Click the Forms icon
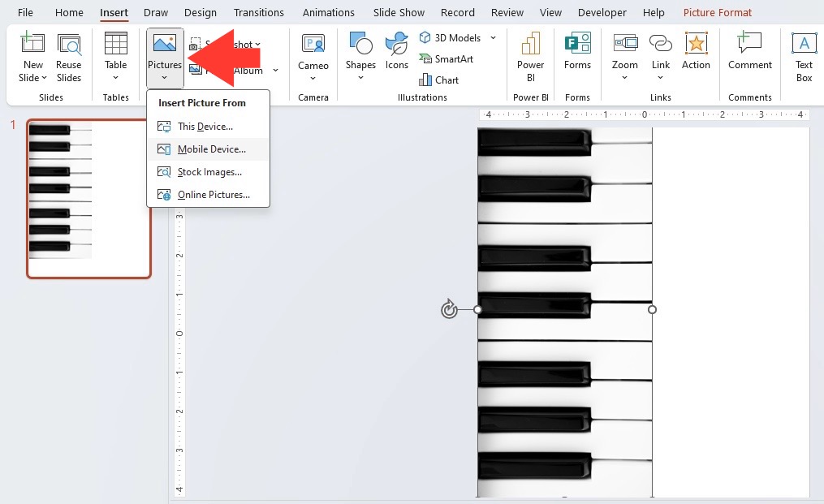The height and width of the screenshot is (504, 824). point(577,43)
